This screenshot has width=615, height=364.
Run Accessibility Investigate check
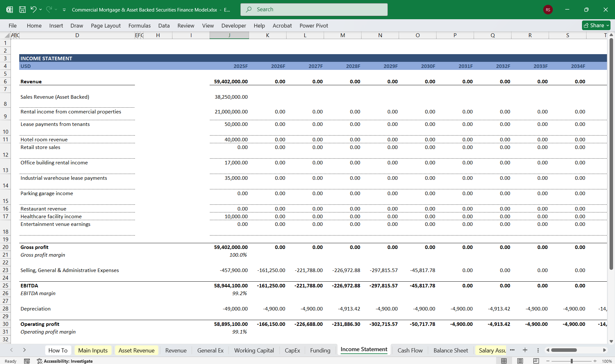click(x=68, y=361)
